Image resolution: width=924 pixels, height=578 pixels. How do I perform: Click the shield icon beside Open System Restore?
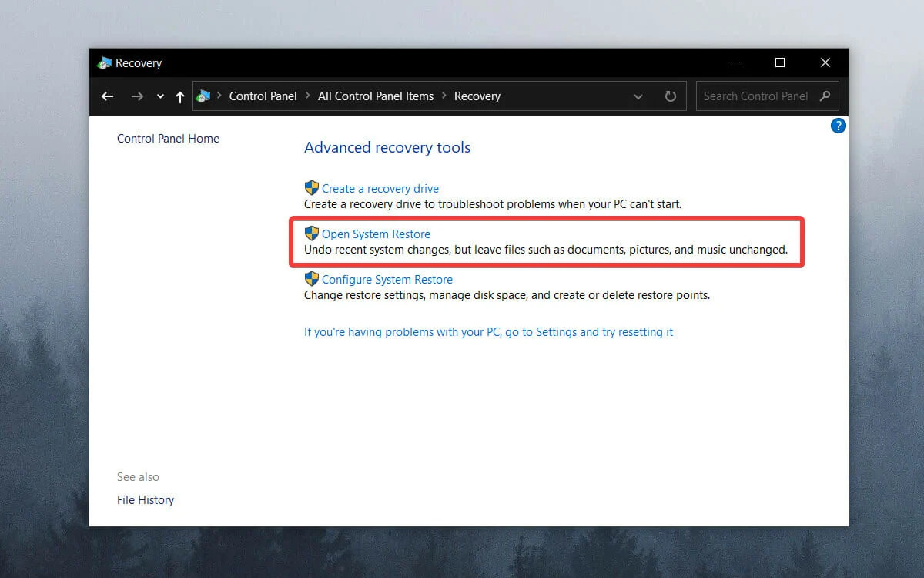(x=312, y=234)
